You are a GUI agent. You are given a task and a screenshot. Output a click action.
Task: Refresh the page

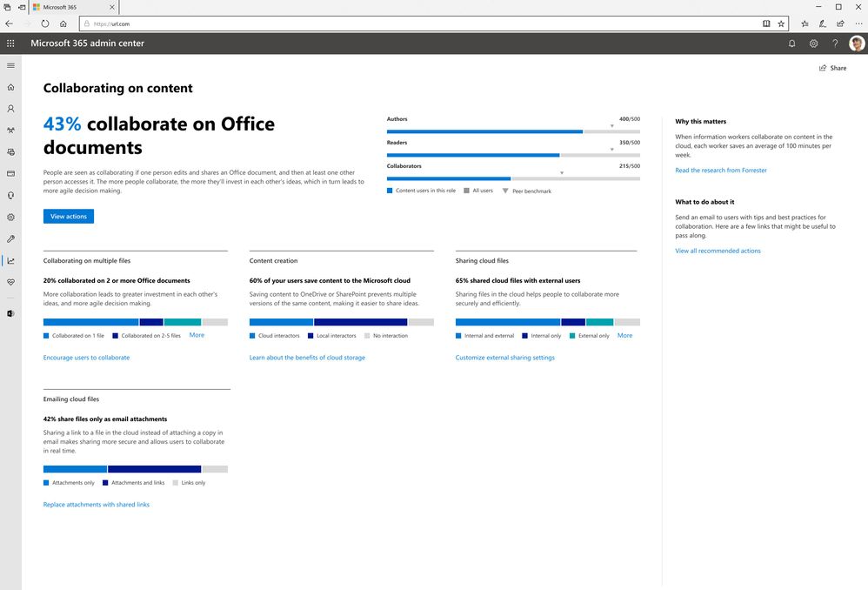[x=45, y=23]
